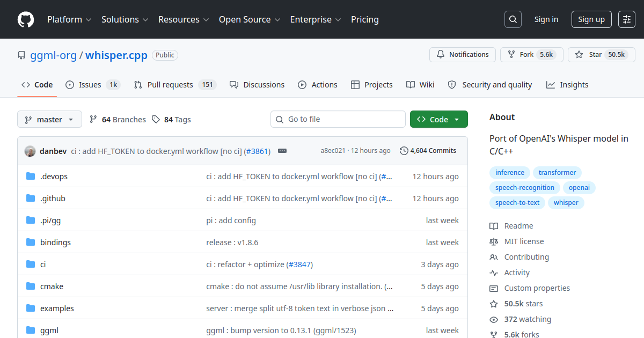This screenshot has height=338, width=644.
Task: Click the MIT license scale icon
Action: pyautogui.click(x=494, y=241)
